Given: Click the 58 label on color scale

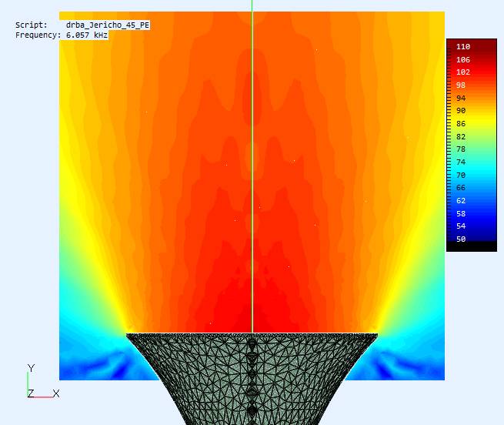Looking at the screenshot, I should 461,213.
